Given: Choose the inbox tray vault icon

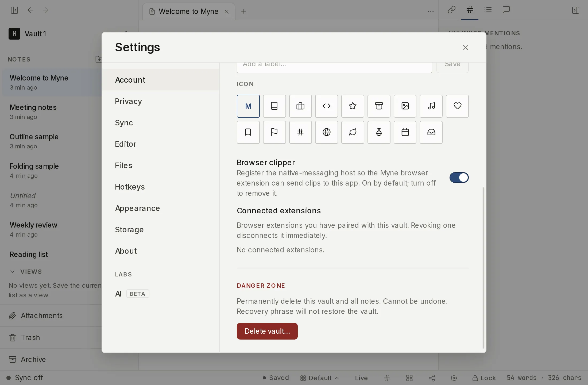Looking at the screenshot, I should point(431,132).
